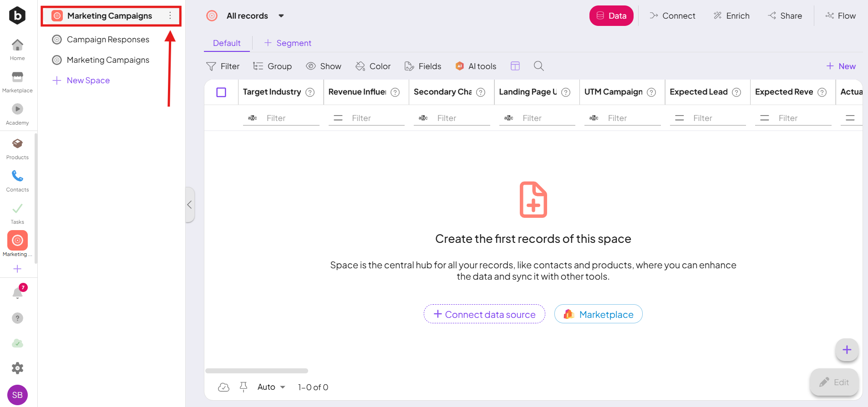Click the New Space link
The height and width of the screenshot is (407, 868).
pos(88,80)
